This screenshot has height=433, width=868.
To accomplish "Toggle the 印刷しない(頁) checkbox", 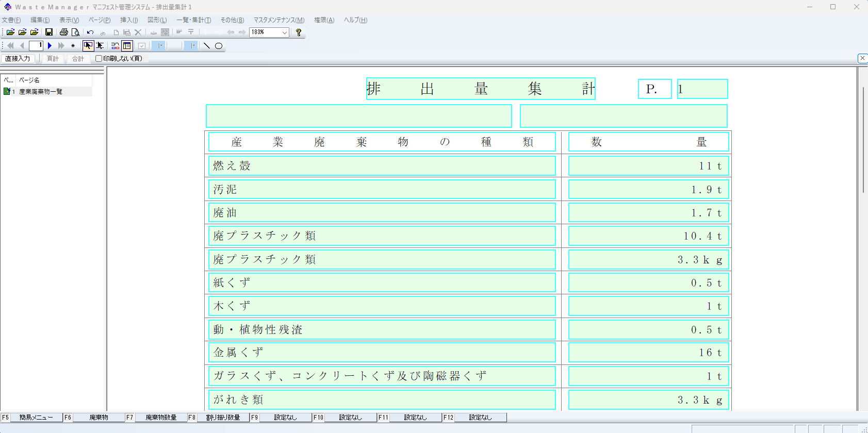I will pos(99,59).
